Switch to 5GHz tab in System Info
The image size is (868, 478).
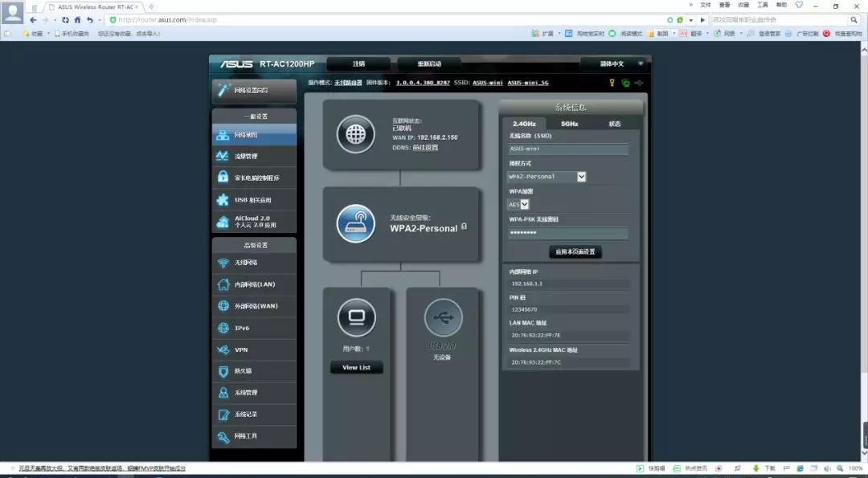pos(570,124)
